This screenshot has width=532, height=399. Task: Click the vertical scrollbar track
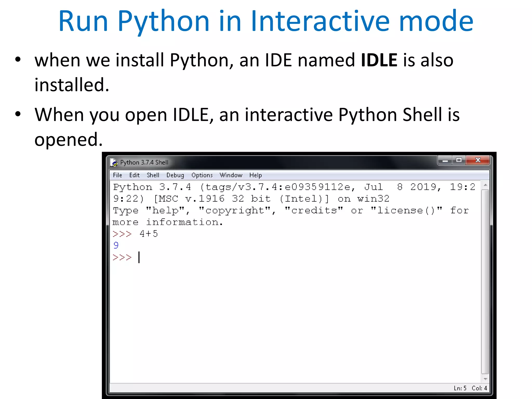485,282
